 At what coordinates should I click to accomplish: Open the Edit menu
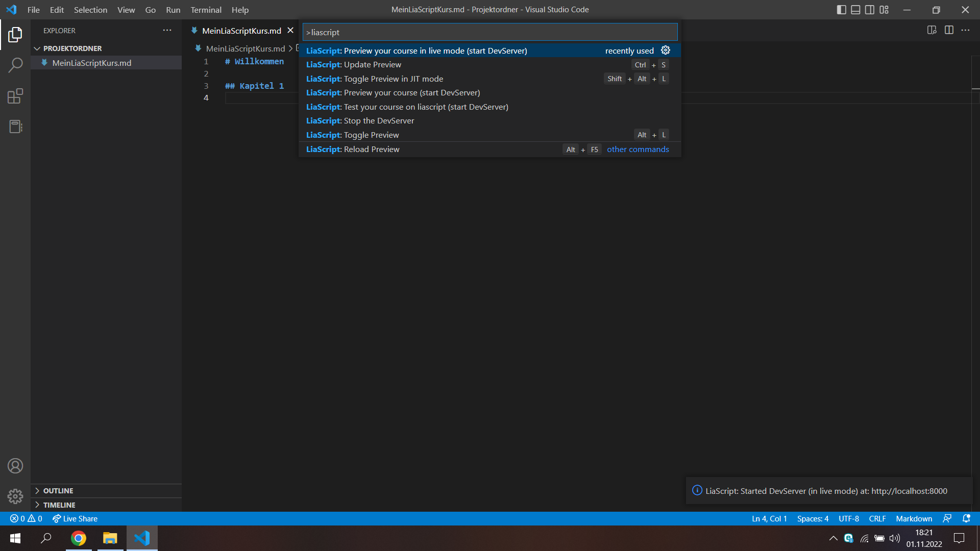coord(57,10)
